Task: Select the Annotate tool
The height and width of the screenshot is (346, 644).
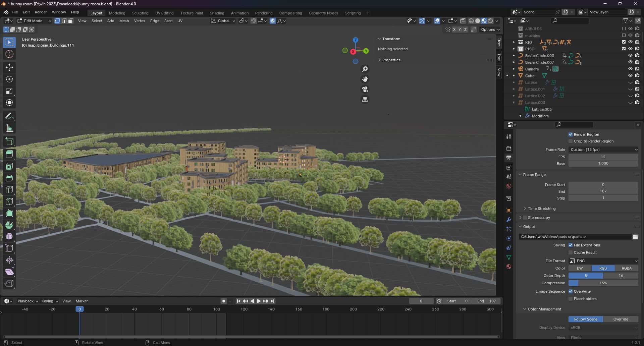Action: click(x=9, y=116)
